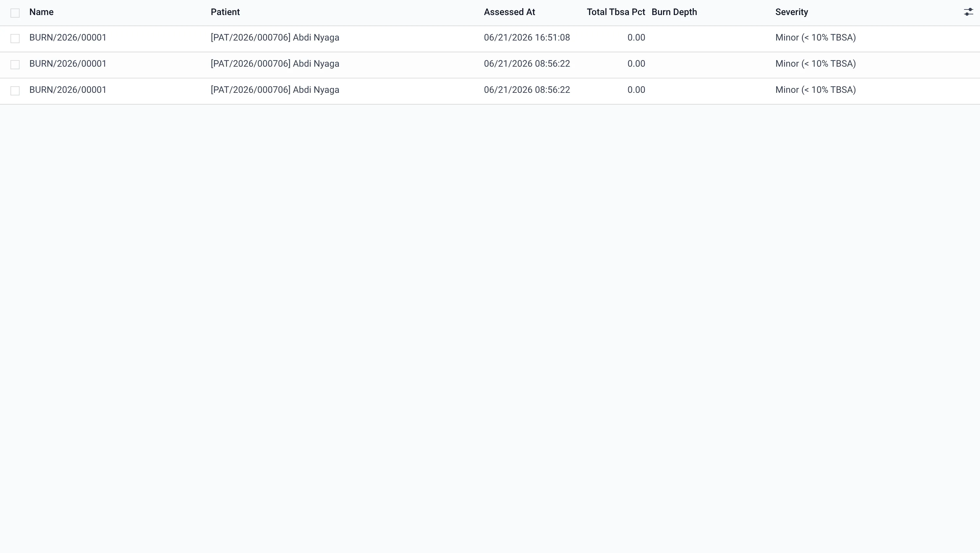980x553 pixels.
Task: Click the 08:56:22 timestamp in the bottom row
Action: [x=527, y=90]
